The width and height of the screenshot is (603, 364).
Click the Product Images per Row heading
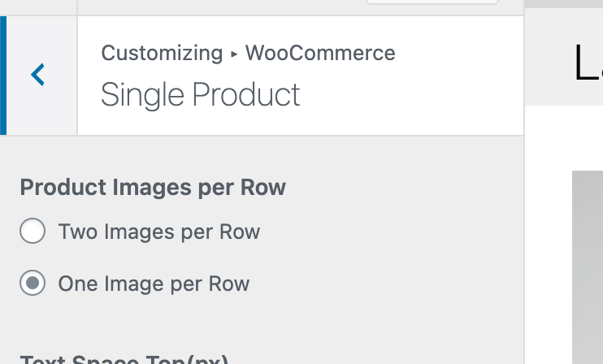[153, 188]
